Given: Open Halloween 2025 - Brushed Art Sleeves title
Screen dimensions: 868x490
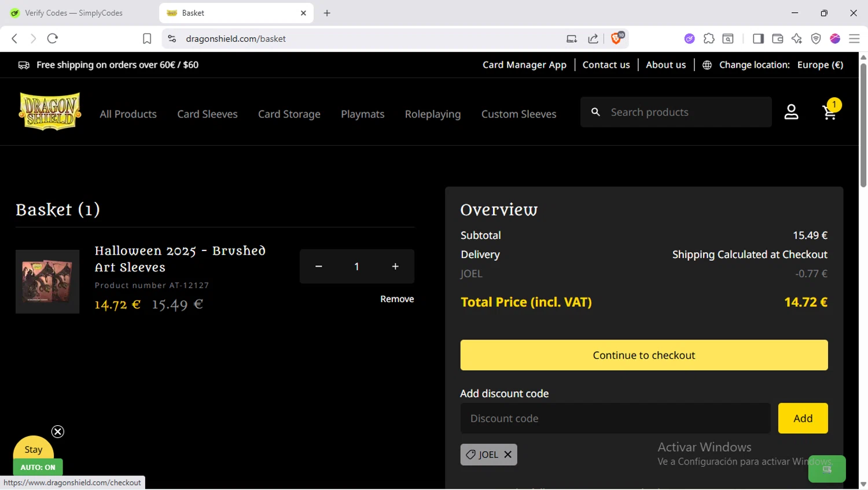Looking at the screenshot, I should [180, 259].
